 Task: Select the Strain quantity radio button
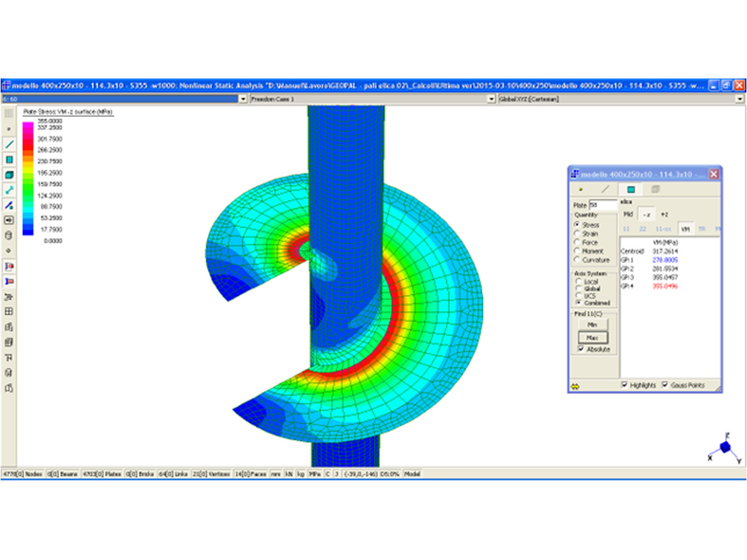pos(578,233)
